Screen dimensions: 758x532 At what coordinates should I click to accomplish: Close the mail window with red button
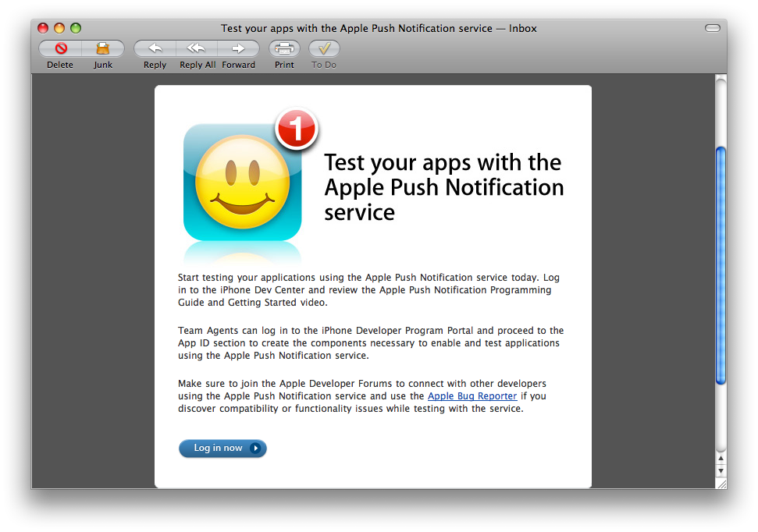tap(43, 28)
